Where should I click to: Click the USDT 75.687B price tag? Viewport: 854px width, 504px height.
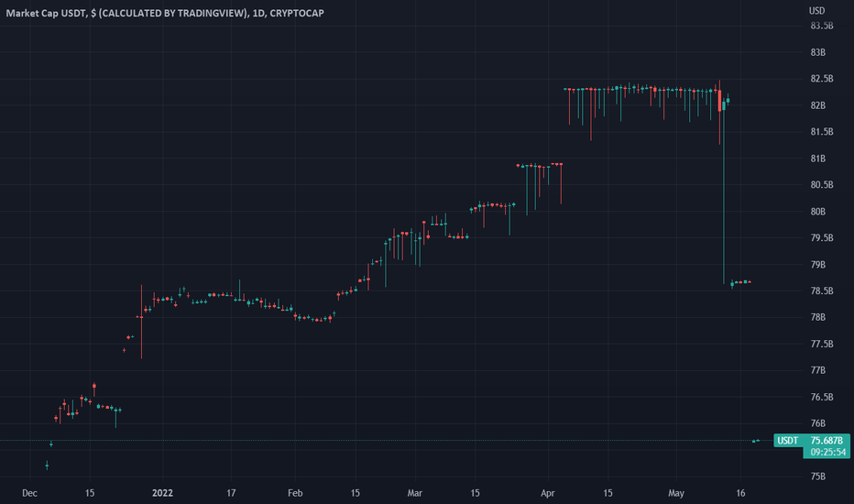pos(811,440)
